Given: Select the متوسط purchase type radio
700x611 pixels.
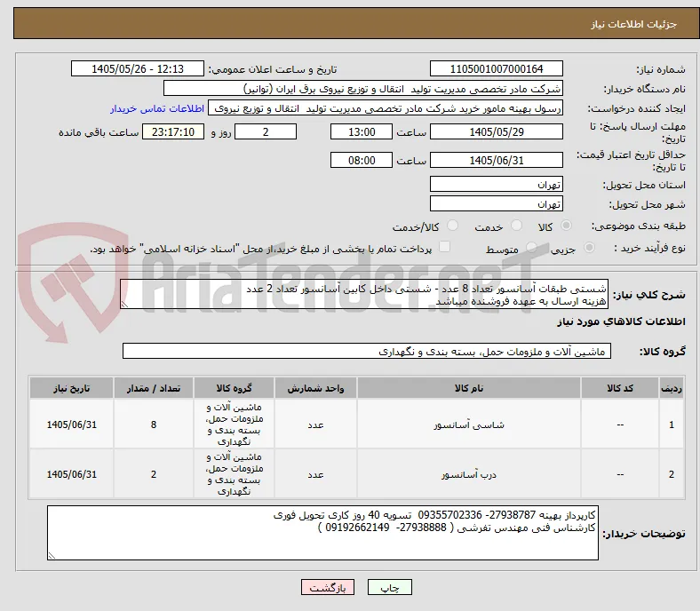Looking at the screenshot, I should [531, 247].
